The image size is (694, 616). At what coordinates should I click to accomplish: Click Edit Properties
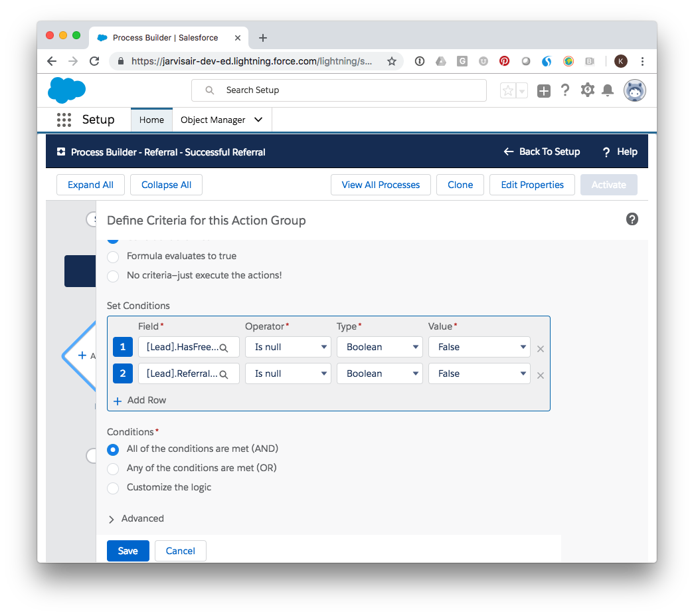click(x=533, y=185)
